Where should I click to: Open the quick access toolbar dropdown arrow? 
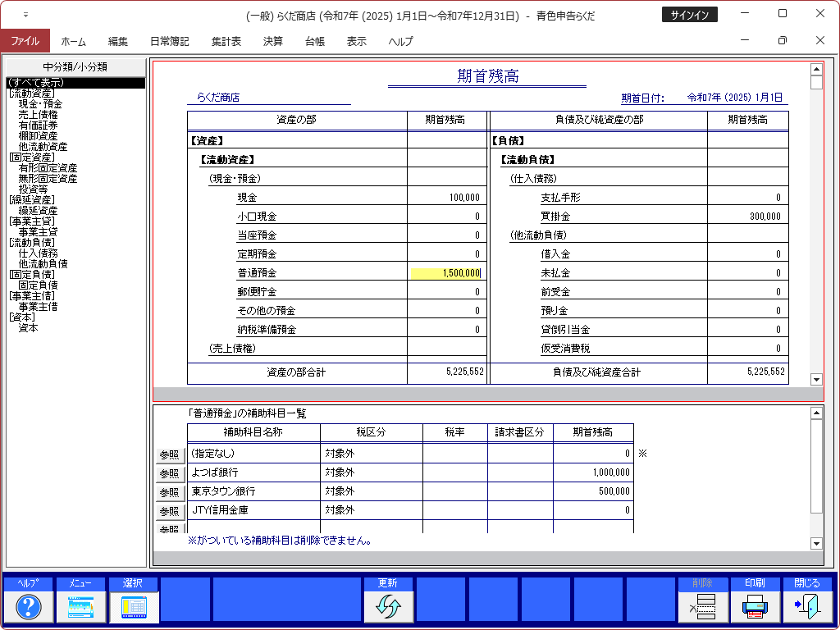point(25,15)
